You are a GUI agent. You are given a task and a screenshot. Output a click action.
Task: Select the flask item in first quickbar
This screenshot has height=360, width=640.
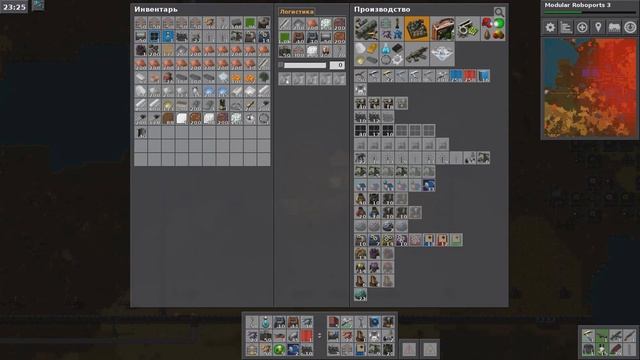pyautogui.click(x=266, y=322)
